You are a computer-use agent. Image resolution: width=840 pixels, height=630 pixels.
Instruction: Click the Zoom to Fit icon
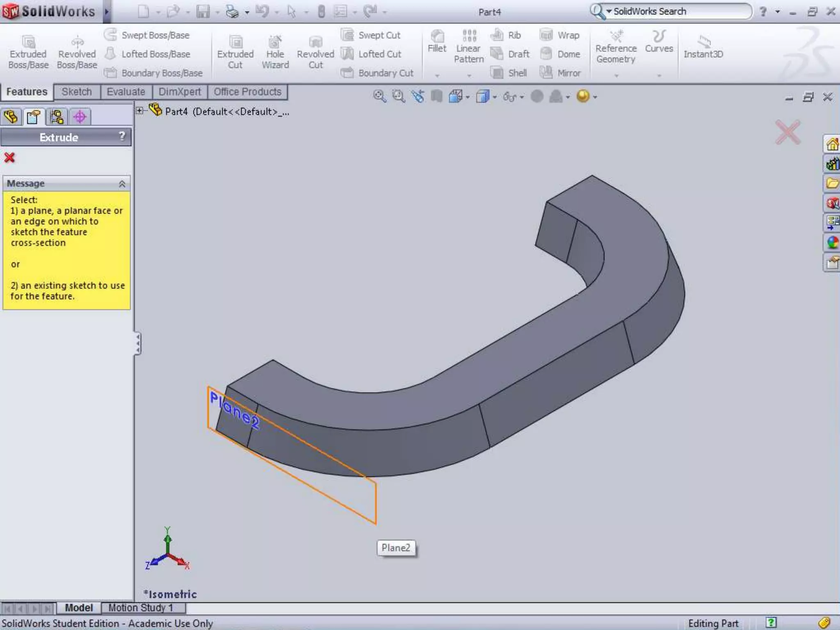379,96
